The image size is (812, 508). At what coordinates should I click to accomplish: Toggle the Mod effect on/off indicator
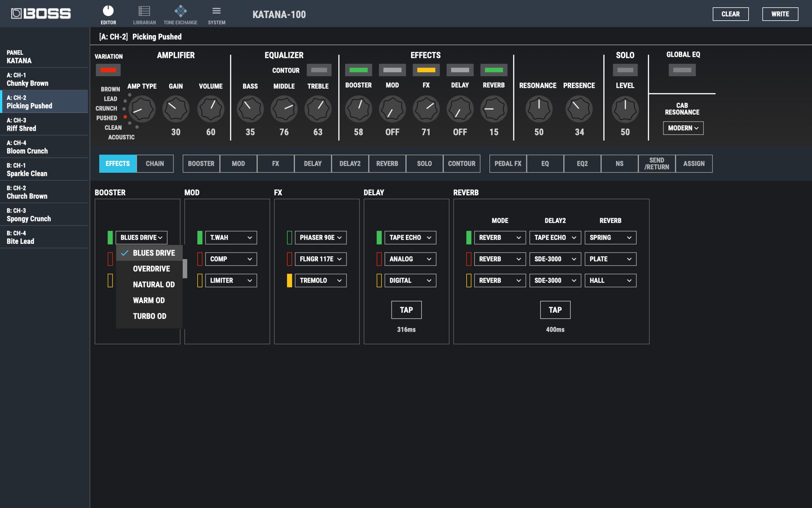pyautogui.click(x=393, y=70)
